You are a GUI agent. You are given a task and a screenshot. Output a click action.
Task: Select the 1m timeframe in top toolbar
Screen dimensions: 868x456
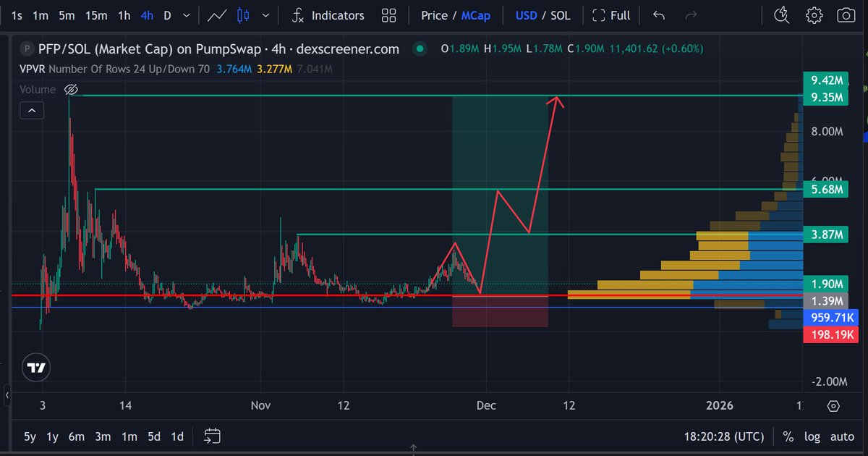[41, 15]
